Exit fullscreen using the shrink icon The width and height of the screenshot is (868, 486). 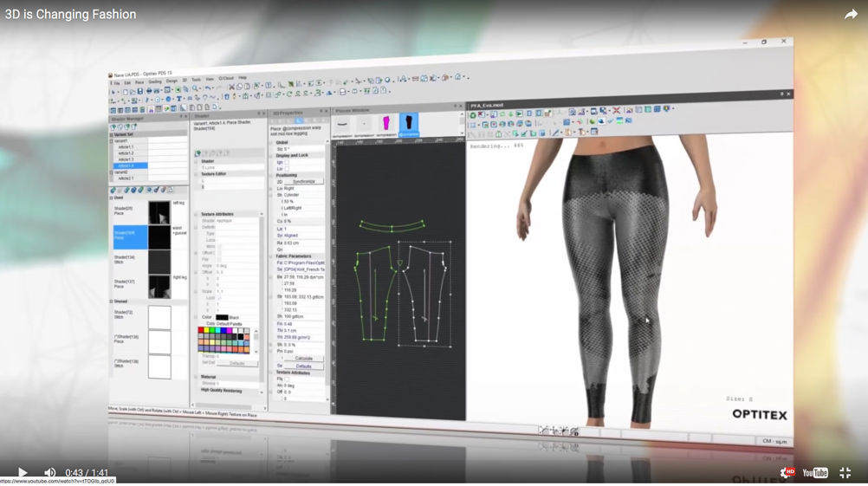point(845,473)
